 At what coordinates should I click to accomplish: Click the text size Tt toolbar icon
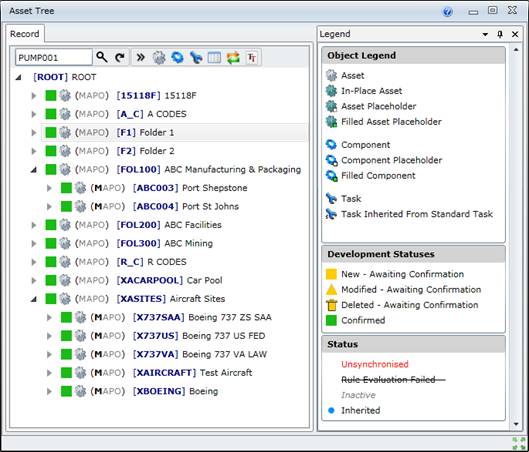[252, 58]
